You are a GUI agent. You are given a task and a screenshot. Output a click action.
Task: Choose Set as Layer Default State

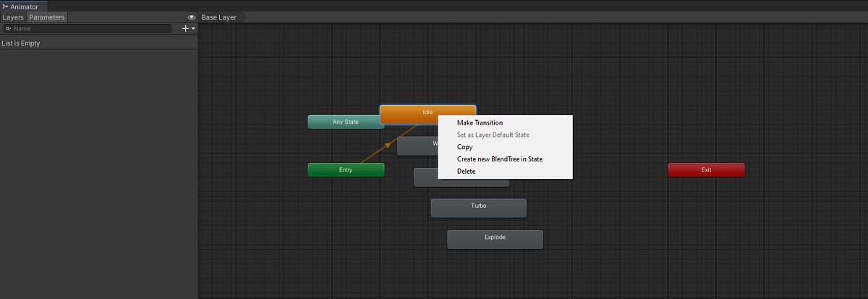pos(493,135)
